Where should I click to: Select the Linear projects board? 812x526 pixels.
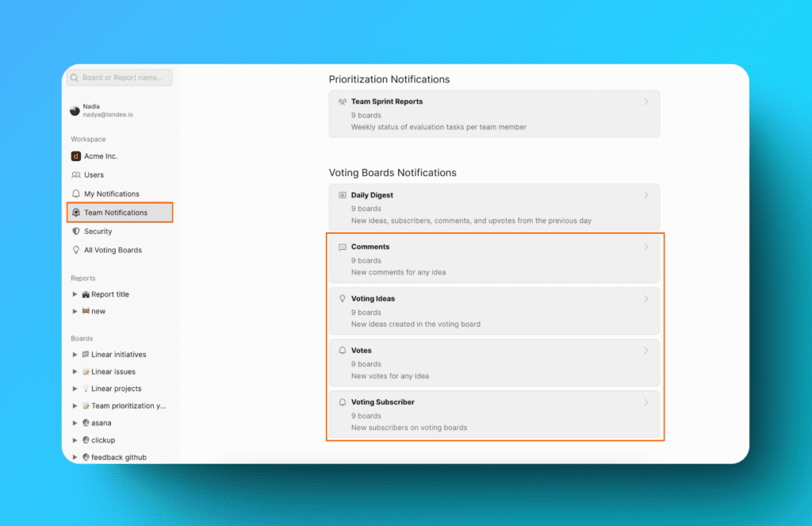coord(116,389)
